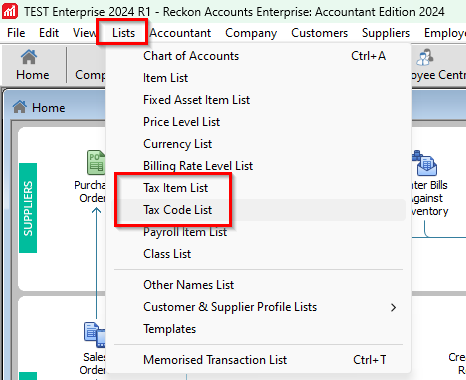Open the Customers menu

coord(319,33)
